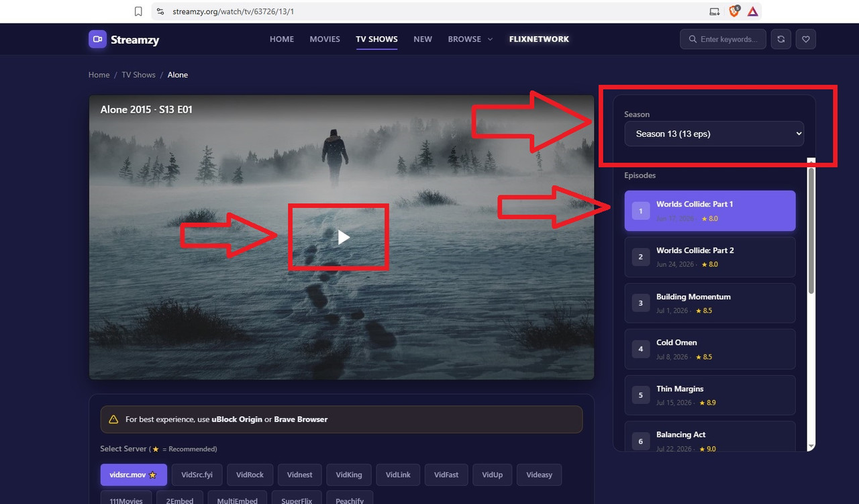Screen dimensions: 859x504
Task: Switch to the VidFast server
Action: (x=446, y=474)
